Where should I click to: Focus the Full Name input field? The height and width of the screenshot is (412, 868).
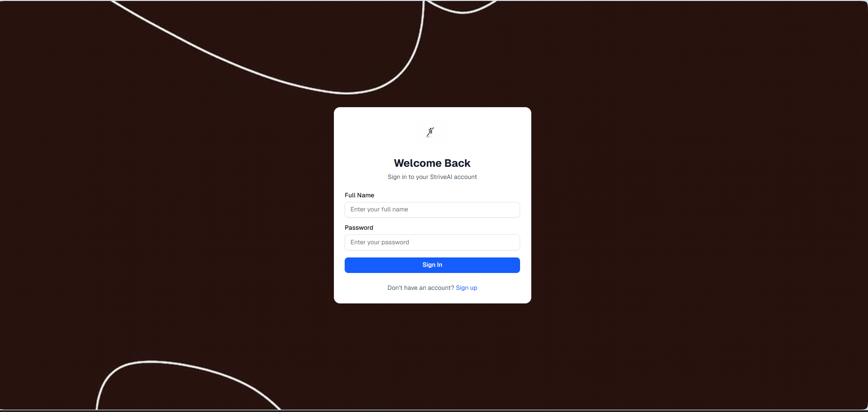click(x=432, y=210)
